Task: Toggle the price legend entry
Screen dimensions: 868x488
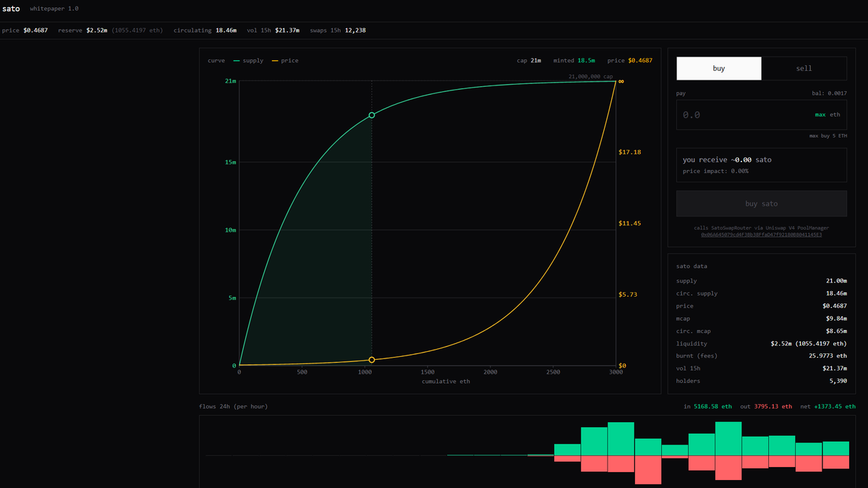Action: pos(284,61)
